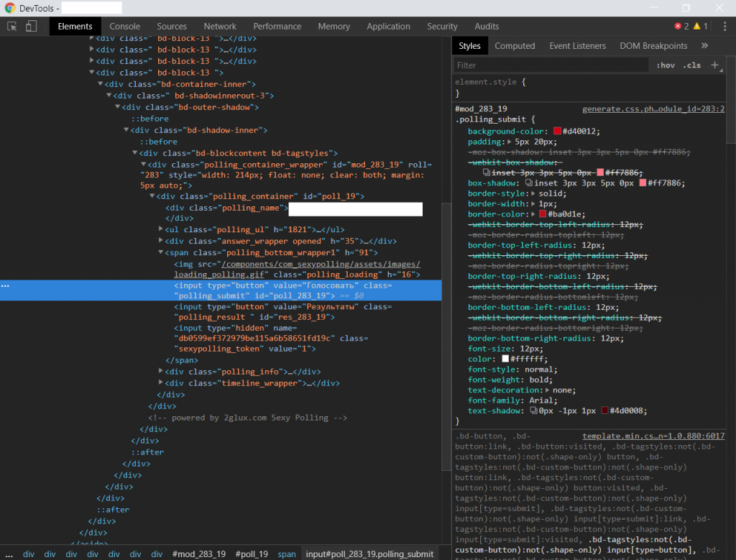Screen dimensions: 736x560
Task: Select the span breadcrumb item
Action: 286,554
